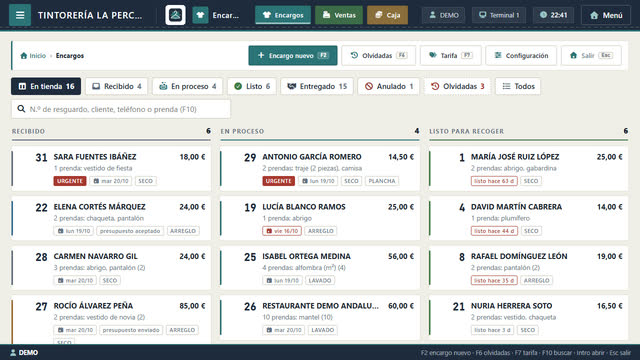Click 'presupuesto enviado' tag
This screenshot has width=640, height=360.
pos(131,330)
